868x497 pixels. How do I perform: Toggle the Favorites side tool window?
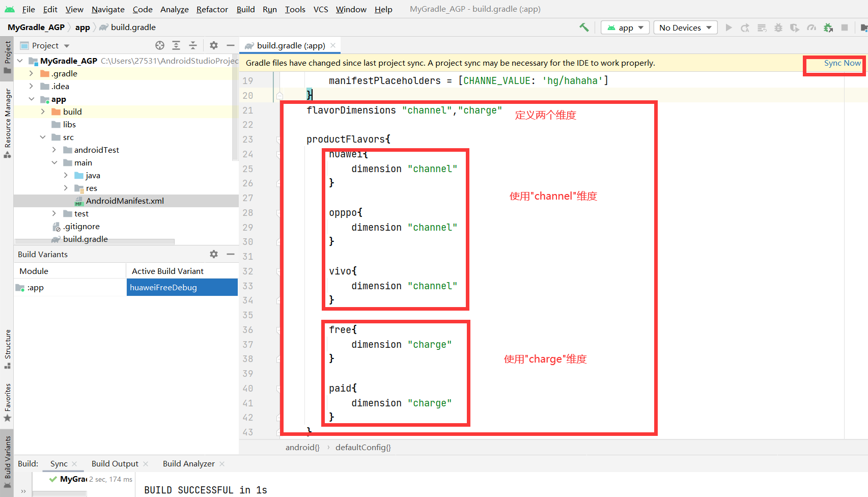(x=7, y=403)
